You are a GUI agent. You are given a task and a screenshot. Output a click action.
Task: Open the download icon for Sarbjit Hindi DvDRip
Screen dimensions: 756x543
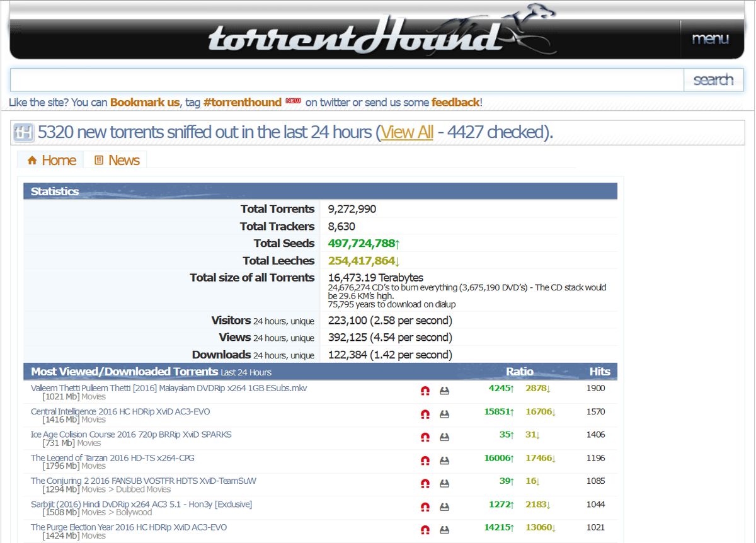click(444, 507)
